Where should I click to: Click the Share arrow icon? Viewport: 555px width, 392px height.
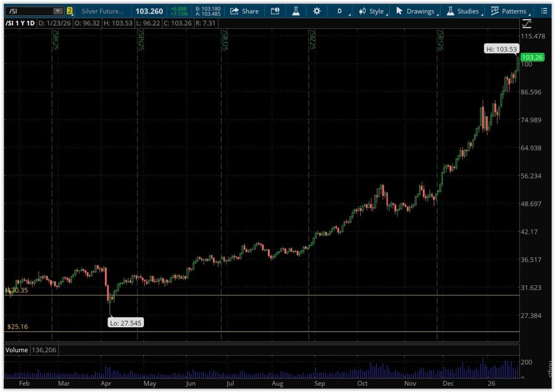click(235, 11)
